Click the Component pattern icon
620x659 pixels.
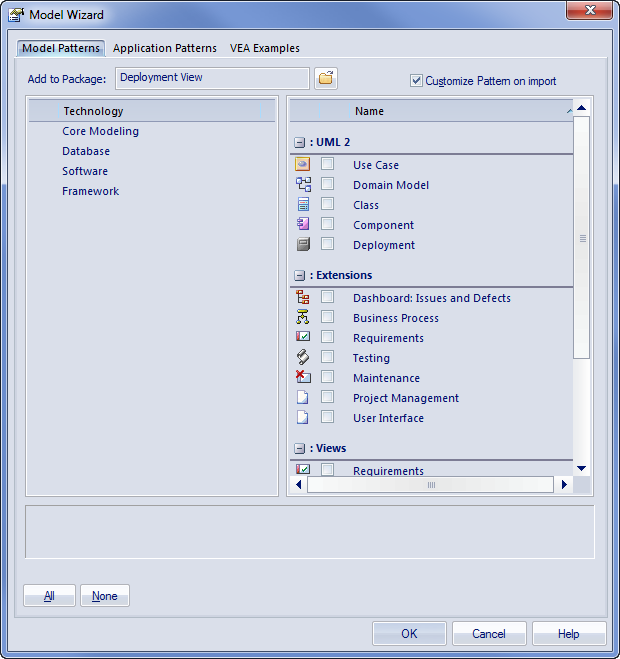303,225
